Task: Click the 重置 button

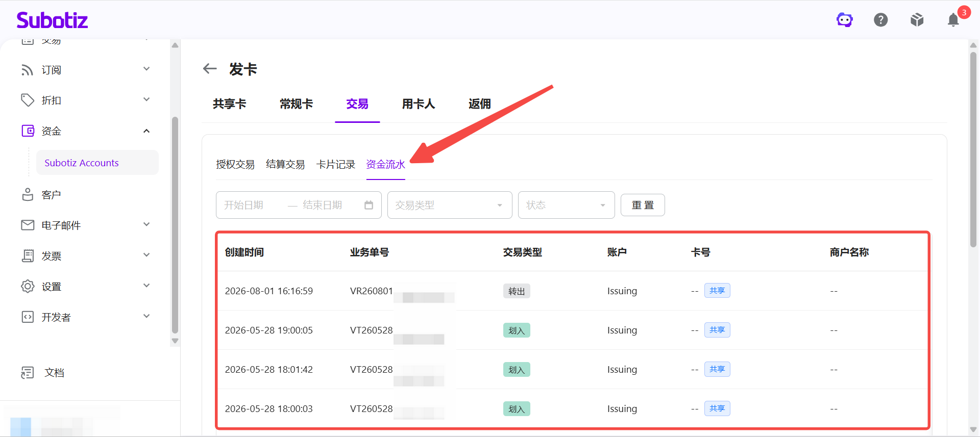Action: 643,205
